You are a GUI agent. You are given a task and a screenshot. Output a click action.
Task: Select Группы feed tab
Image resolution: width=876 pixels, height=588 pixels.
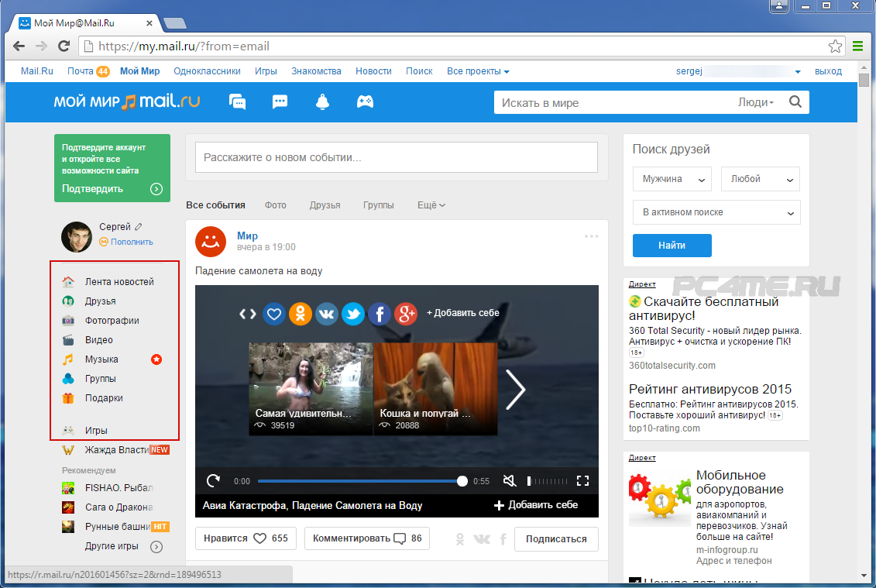pos(378,205)
